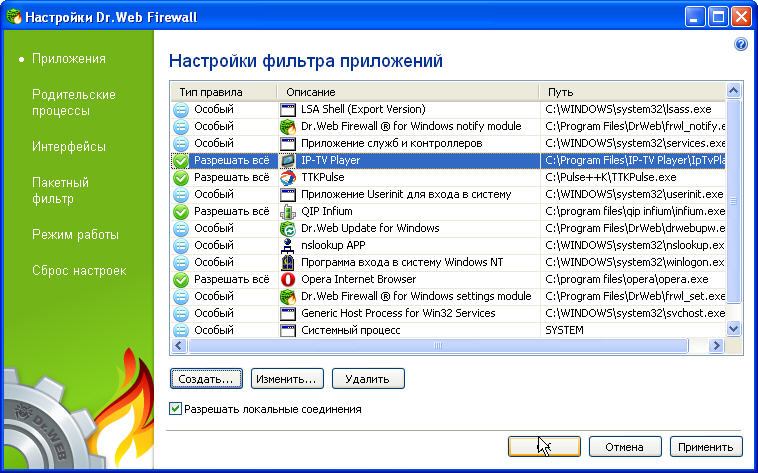The width and height of the screenshot is (758, 473).
Task: Click the vertical scrollbar down arrow
Action: click(x=733, y=329)
